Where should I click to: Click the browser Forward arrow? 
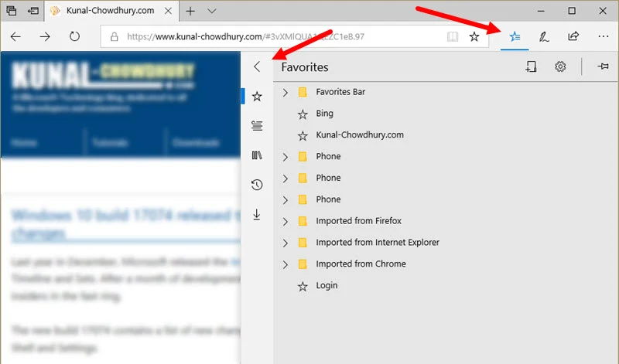point(45,36)
